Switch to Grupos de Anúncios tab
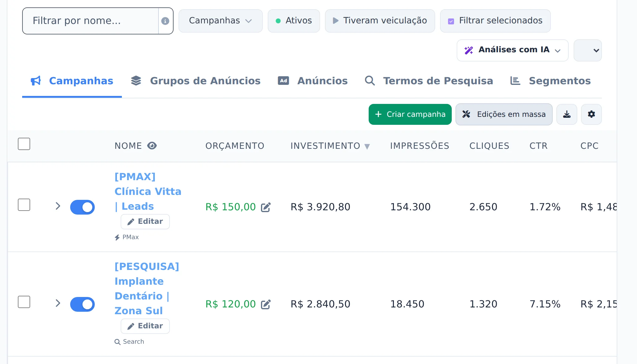 [196, 81]
